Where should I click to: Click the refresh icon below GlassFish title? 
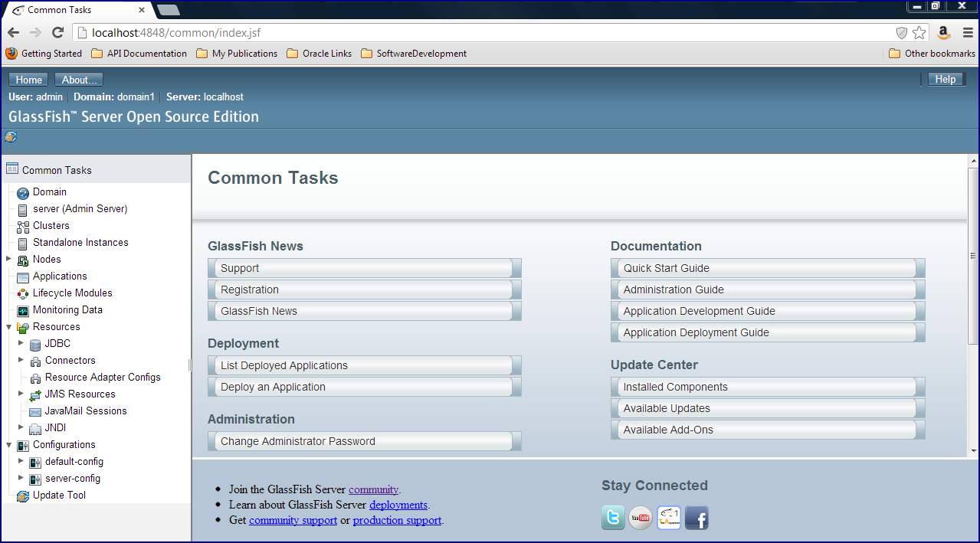click(11, 137)
